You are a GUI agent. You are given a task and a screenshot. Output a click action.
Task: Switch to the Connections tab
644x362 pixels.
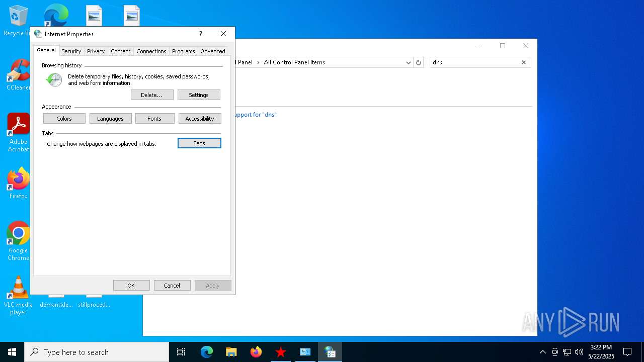pos(151,51)
